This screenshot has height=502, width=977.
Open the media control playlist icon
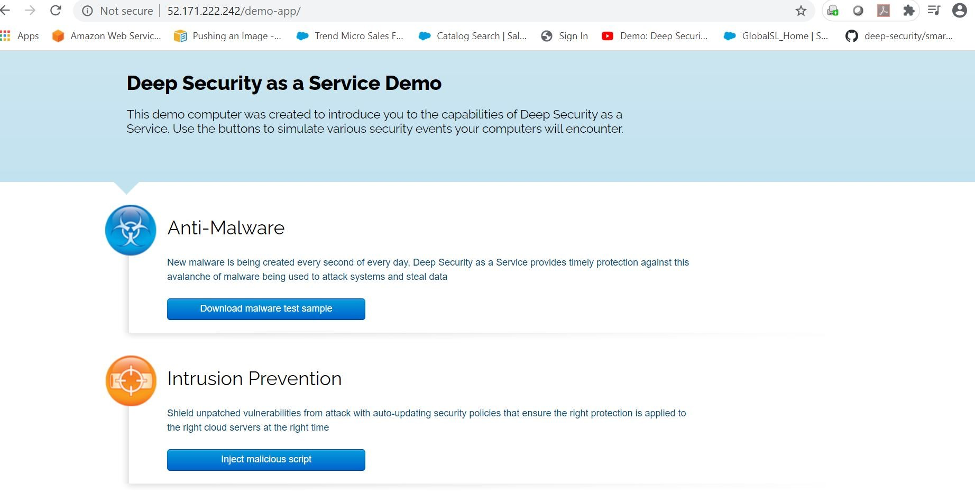[x=934, y=10]
